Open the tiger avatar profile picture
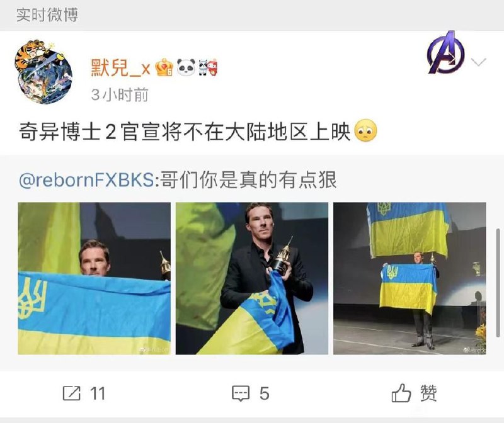This screenshot has height=423, width=504. pyautogui.click(x=43, y=72)
